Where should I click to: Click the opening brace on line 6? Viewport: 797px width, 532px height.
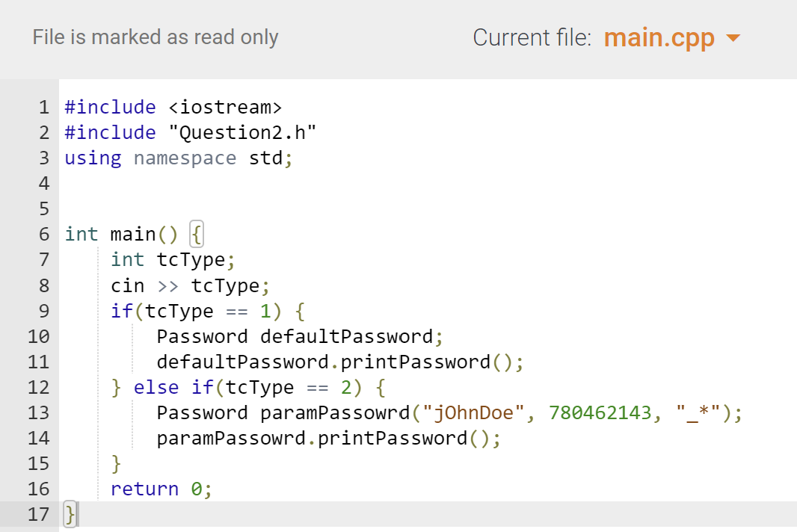(x=195, y=233)
